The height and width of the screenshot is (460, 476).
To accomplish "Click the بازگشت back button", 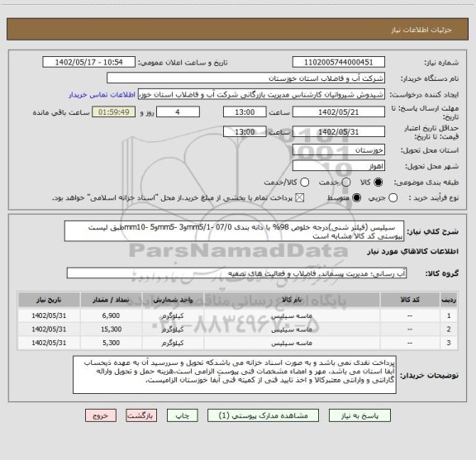I will pyautogui.click(x=141, y=415).
